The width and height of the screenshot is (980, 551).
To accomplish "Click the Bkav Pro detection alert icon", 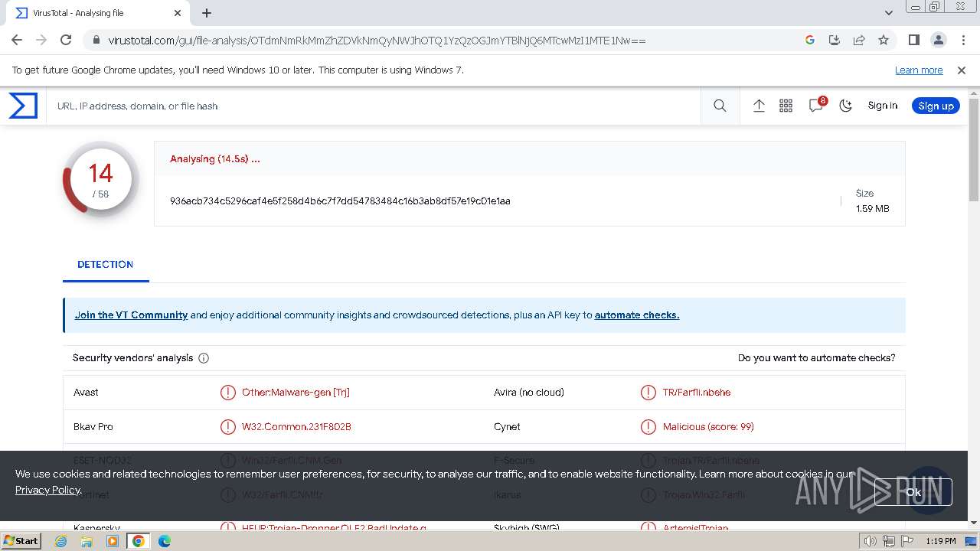I will click(x=228, y=427).
